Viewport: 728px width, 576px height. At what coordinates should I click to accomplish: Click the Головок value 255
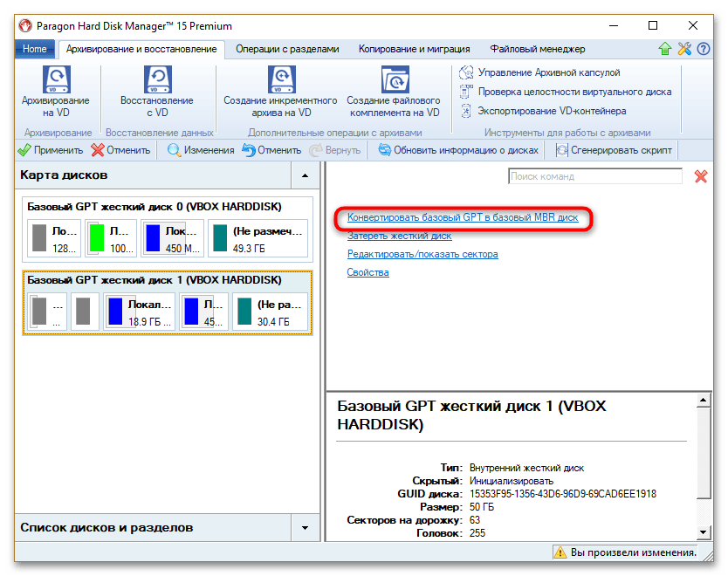coord(477,533)
